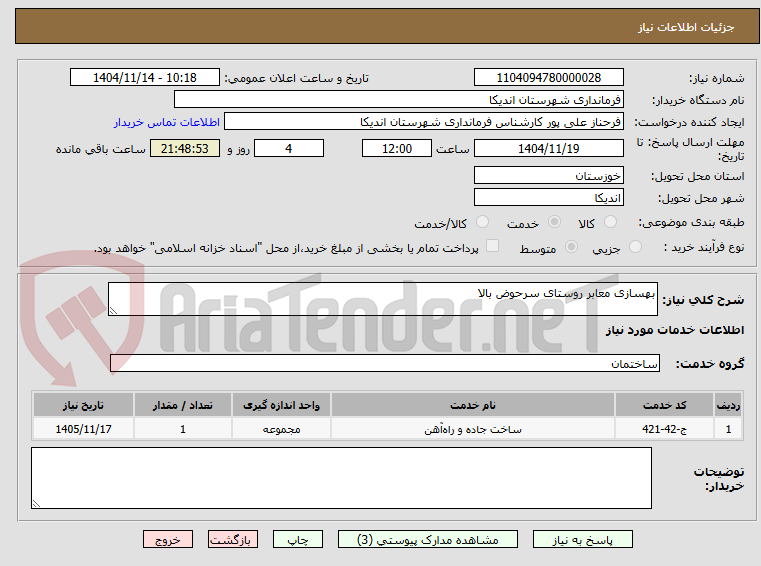Click the کد خدمت column header
Image resolution: width=761 pixels, height=566 pixels.
click(x=664, y=405)
